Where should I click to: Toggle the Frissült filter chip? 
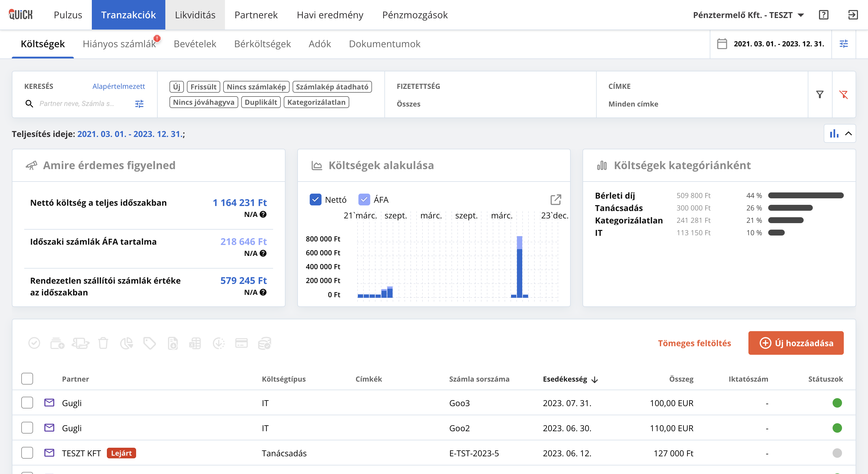(203, 86)
